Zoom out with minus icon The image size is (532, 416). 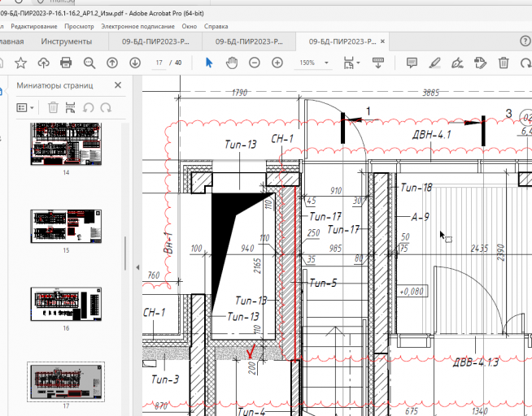(x=255, y=63)
